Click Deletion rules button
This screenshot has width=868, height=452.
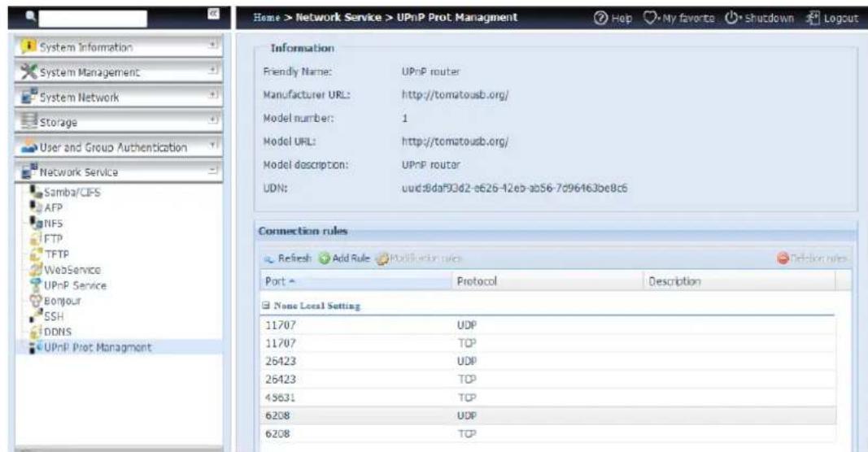(x=812, y=259)
